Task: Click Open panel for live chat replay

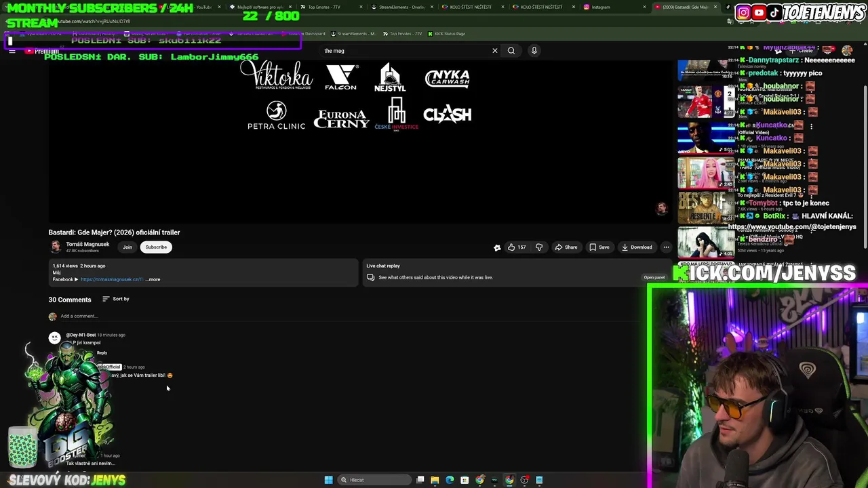Action: click(x=654, y=277)
